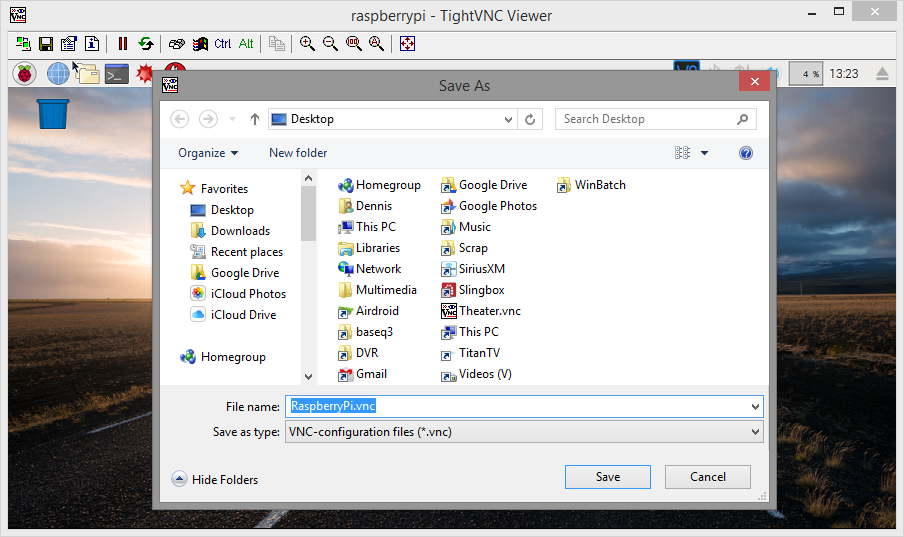Go up one folder level arrow

tap(255, 119)
